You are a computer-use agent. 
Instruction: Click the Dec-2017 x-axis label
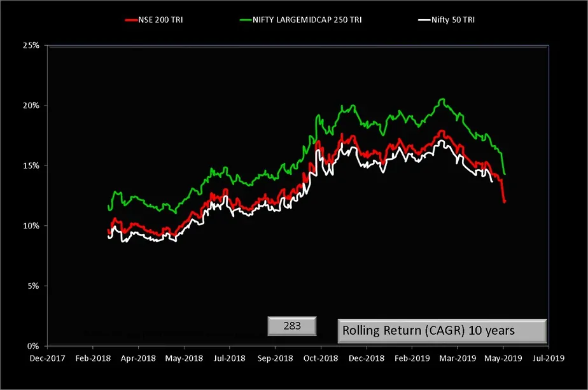point(47,358)
